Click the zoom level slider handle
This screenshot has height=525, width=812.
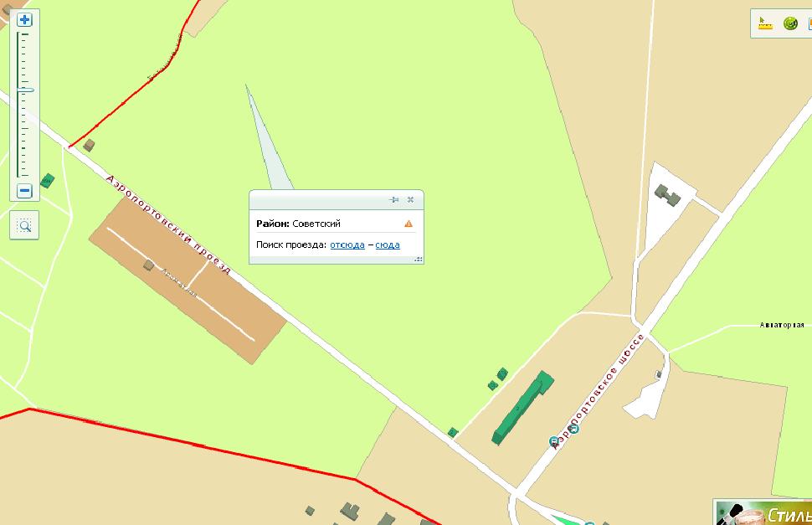click(25, 90)
